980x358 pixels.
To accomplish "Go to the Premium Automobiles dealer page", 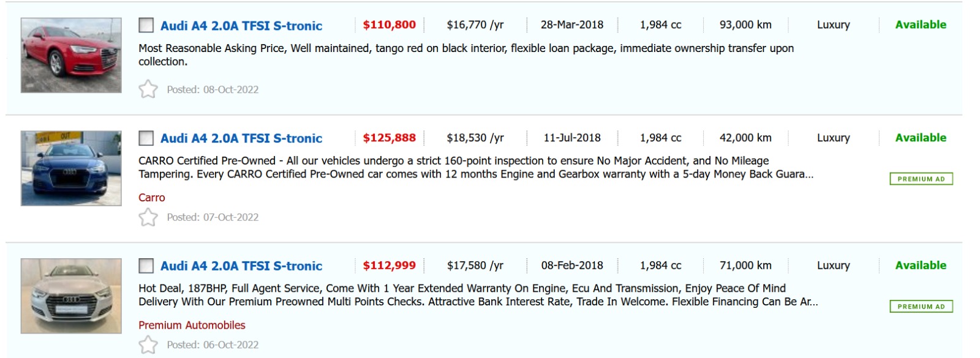I will click(x=192, y=325).
